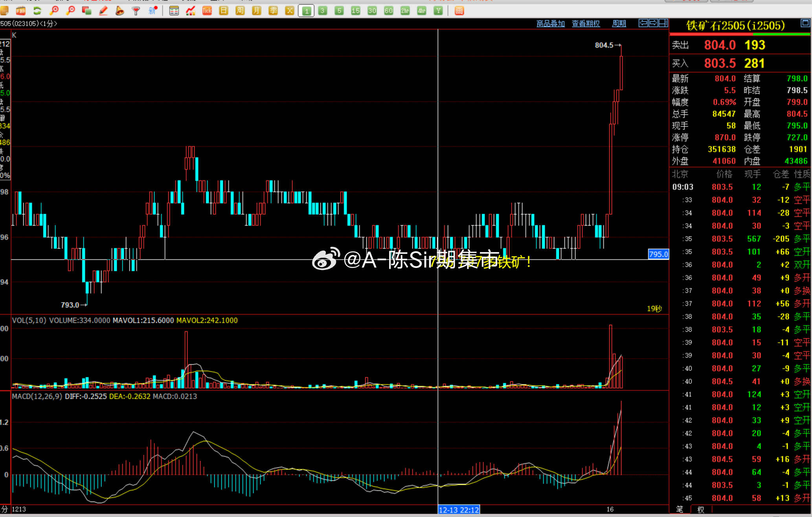Viewport: 812px width, 517px height.
Task: Select the 2hr period button
Action: click(405, 11)
